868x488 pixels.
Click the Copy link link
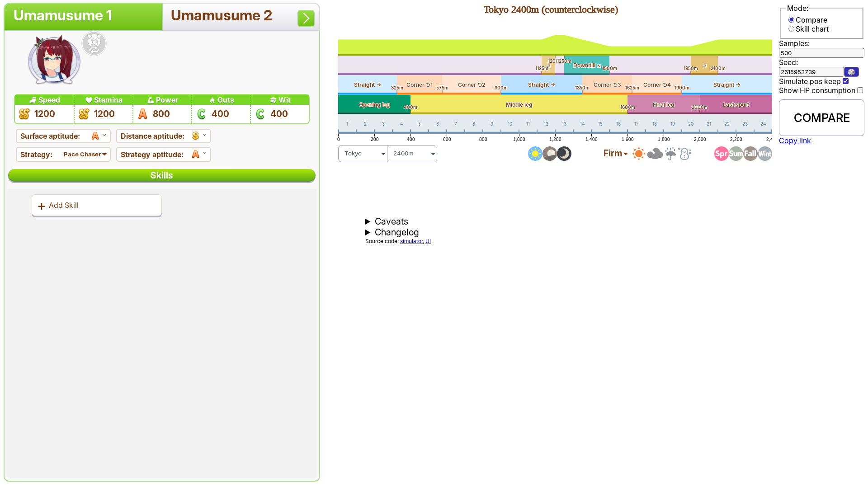pyautogui.click(x=795, y=141)
